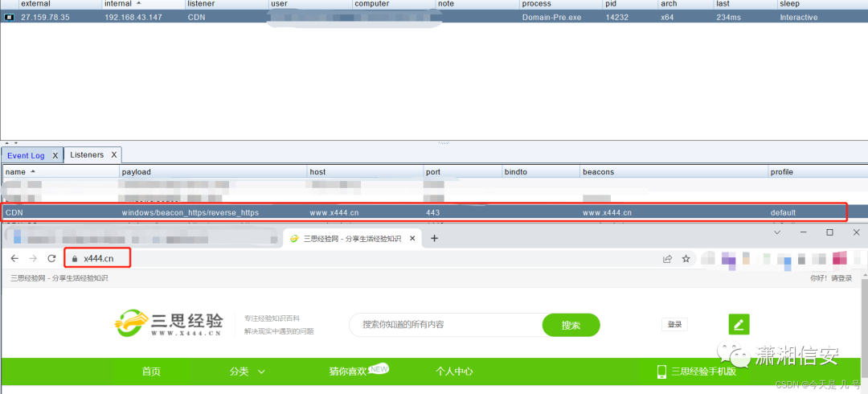868x394 pixels.
Task: Click the default profile cell
Action: [784, 212]
